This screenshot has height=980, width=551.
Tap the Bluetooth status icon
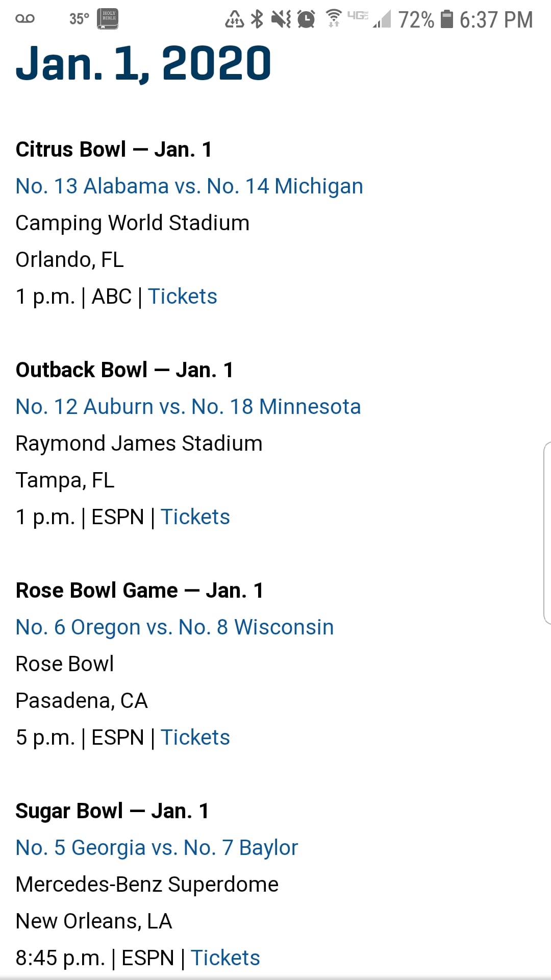pyautogui.click(x=257, y=19)
